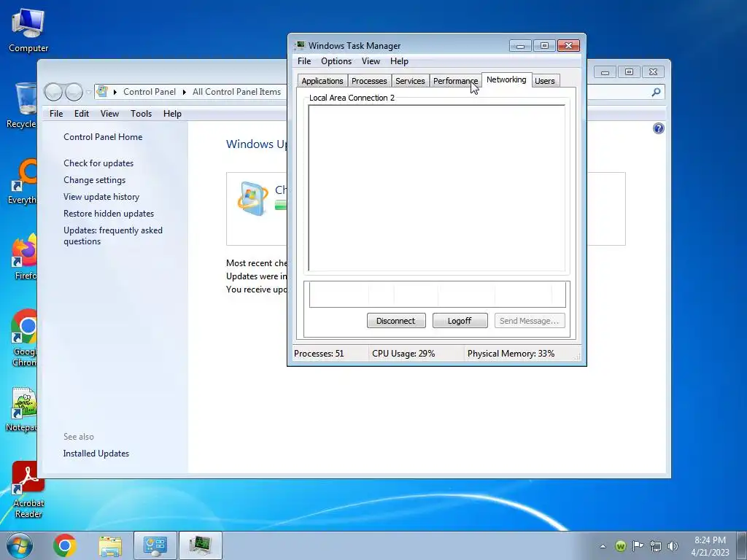Open View update history link
This screenshot has height=560, width=747.
point(101,197)
